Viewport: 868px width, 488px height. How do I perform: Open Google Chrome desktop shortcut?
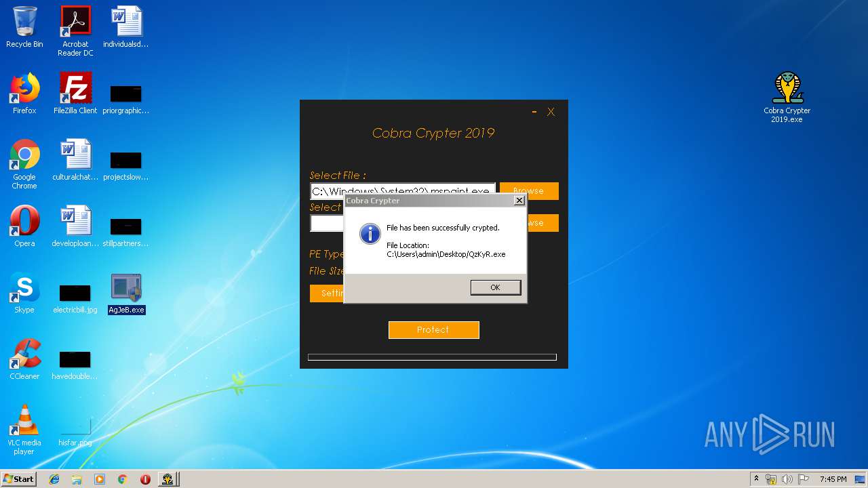click(x=24, y=164)
